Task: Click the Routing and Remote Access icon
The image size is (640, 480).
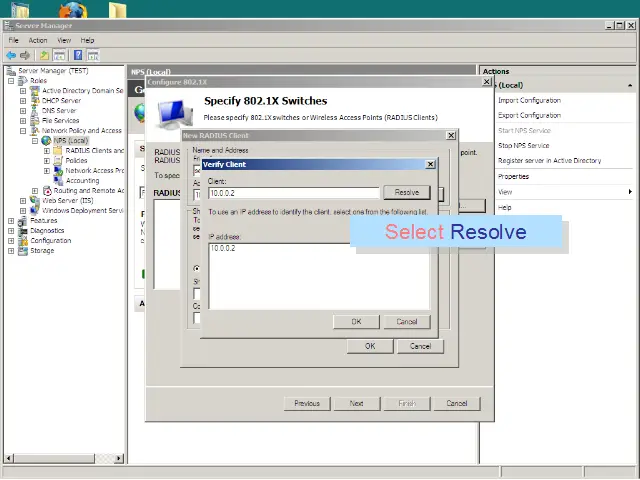Action: (47, 191)
